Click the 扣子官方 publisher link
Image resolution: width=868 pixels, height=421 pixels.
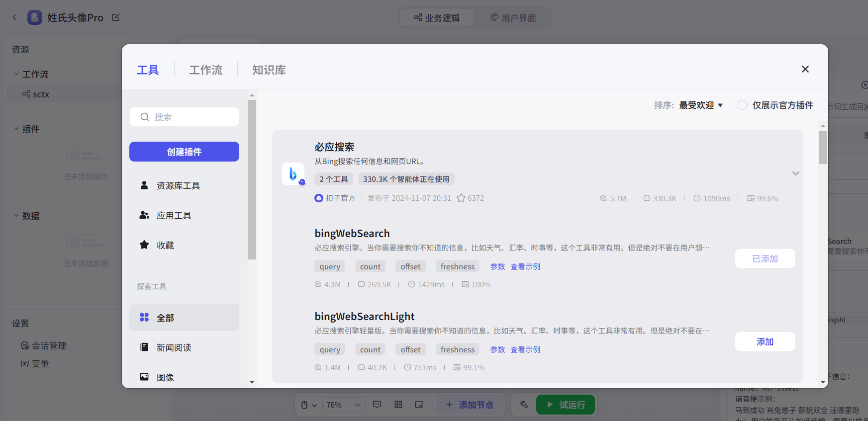[335, 198]
